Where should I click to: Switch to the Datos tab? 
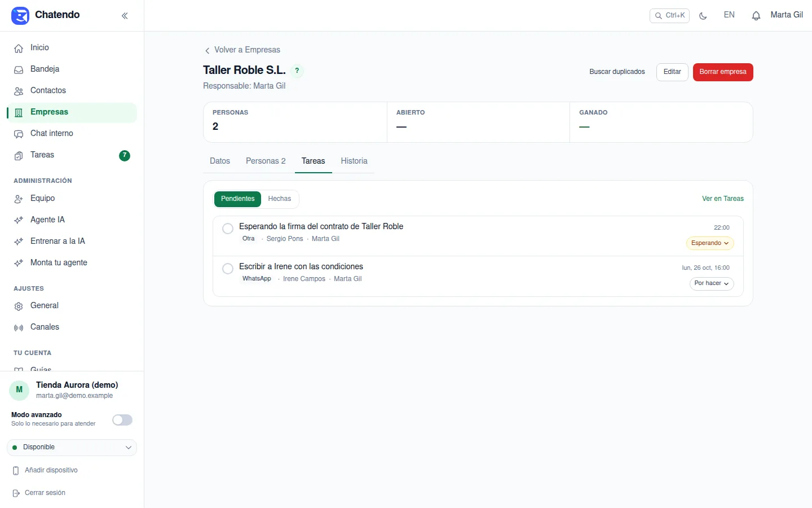tap(220, 161)
